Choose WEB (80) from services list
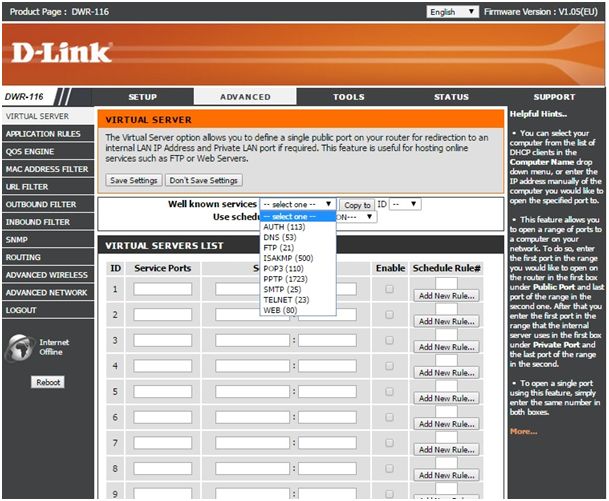 [298, 310]
